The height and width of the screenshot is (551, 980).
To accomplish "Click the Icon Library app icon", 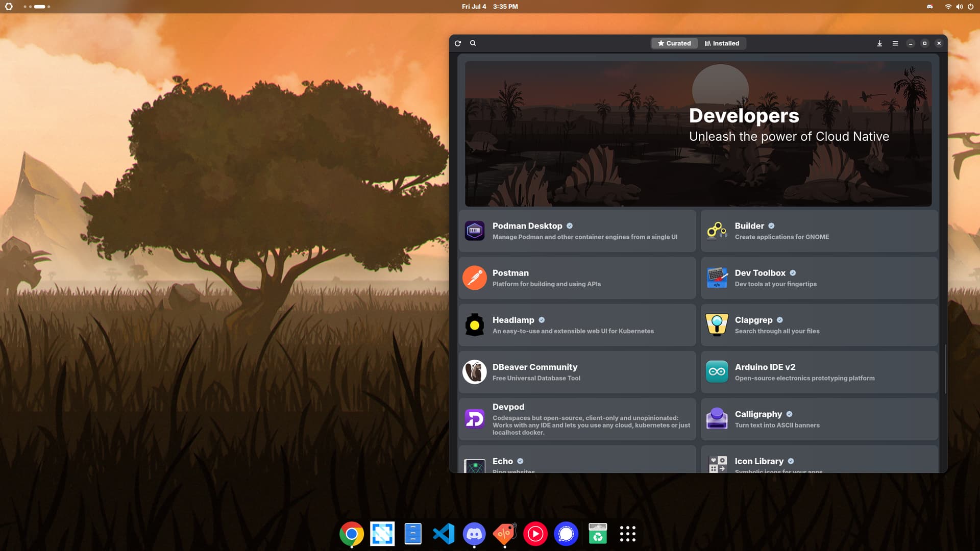I will [x=717, y=464].
